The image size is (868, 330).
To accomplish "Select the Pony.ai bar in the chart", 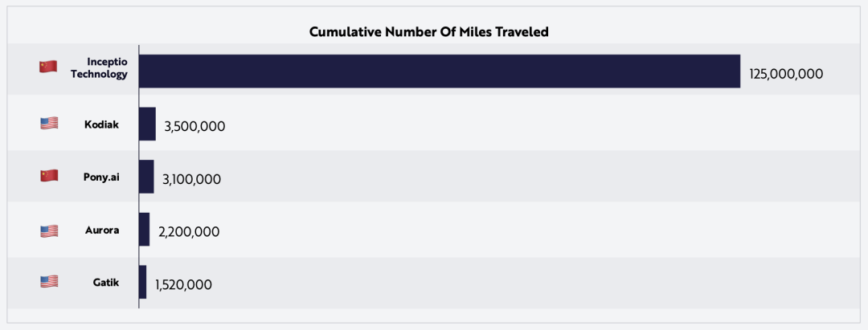I will pos(146,177).
